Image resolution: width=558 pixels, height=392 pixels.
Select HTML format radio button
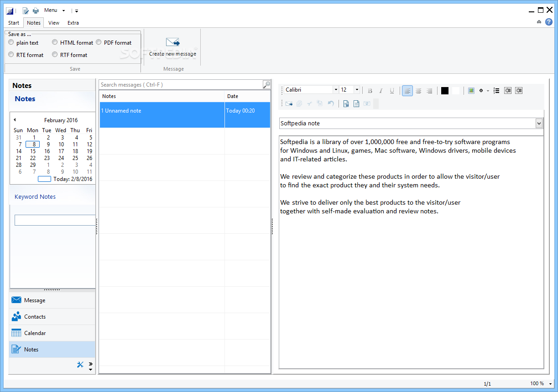pos(55,42)
